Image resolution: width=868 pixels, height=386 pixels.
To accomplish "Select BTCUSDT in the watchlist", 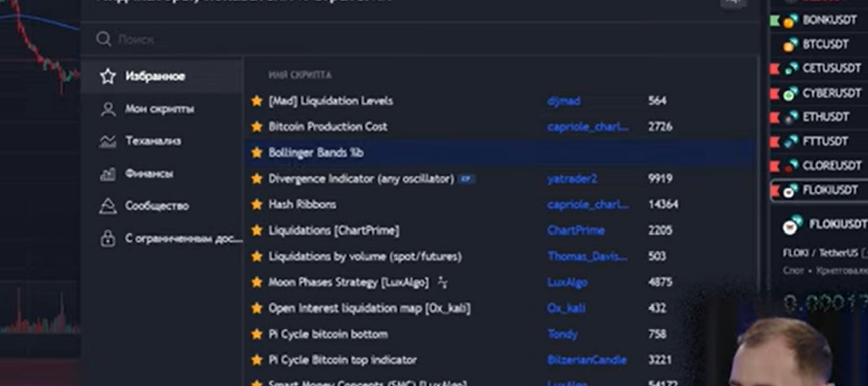I will coord(825,44).
